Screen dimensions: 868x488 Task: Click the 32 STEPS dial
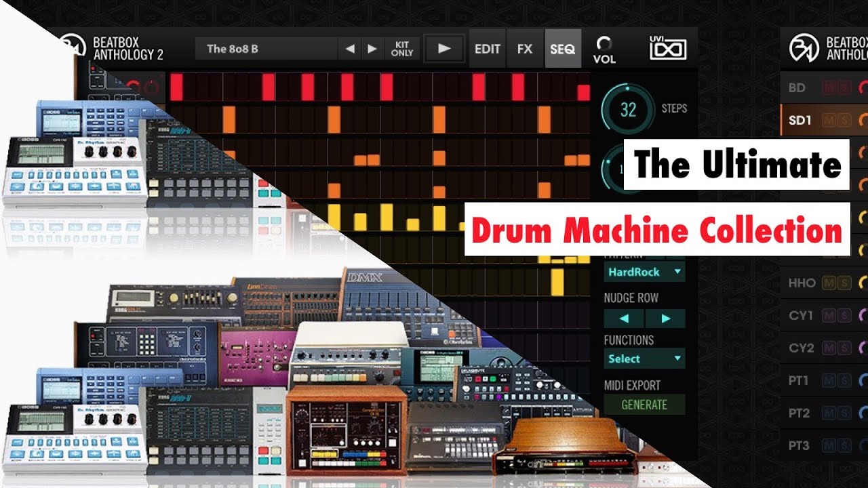tap(628, 109)
